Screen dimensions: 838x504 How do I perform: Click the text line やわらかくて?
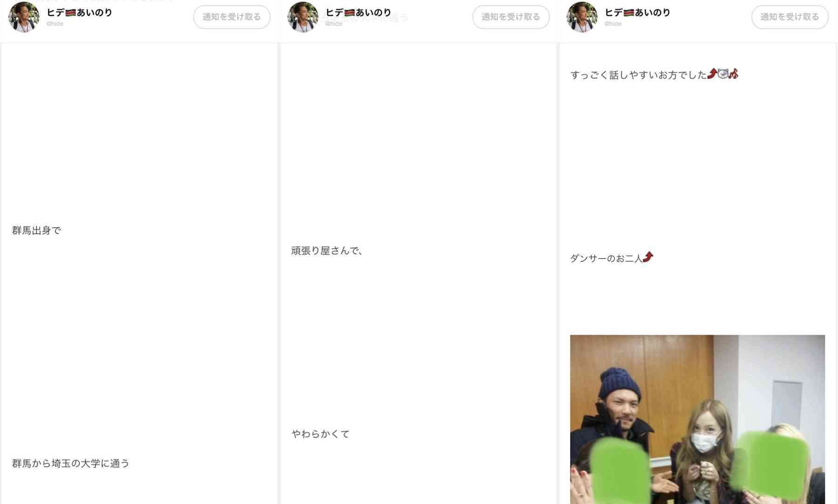[x=320, y=434]
